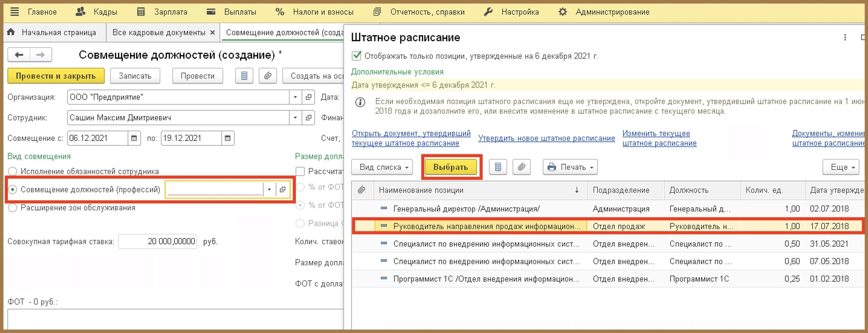Click the back arrow navigation button
This screenshot has width=868, height=333.
click(x=19, y=55)
